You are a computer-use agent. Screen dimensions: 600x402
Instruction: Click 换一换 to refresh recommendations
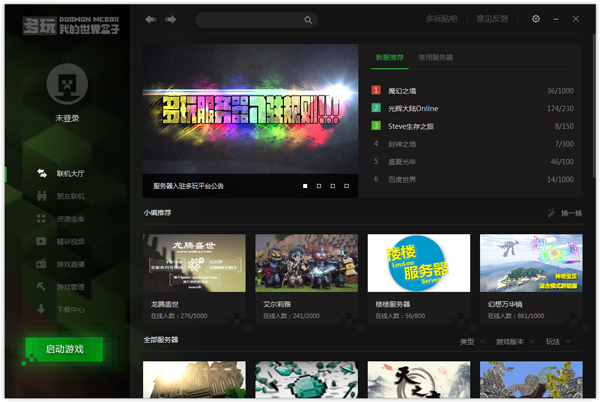coord(571,213)
